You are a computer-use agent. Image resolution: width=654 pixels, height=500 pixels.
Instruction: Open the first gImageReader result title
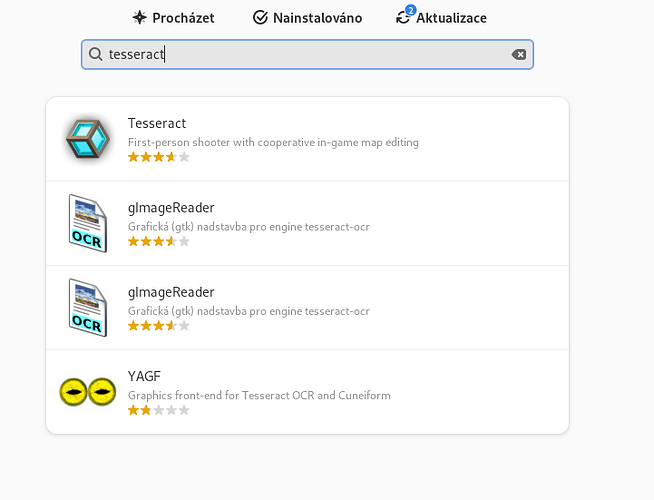click(171, 208)
